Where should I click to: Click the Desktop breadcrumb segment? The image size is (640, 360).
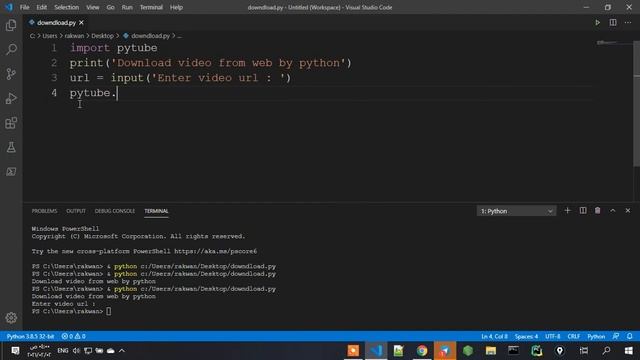click(102, 36)
